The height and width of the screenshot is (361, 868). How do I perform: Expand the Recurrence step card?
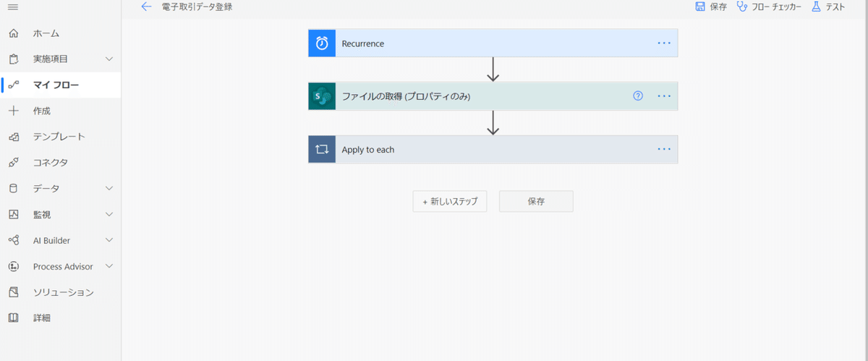(x=493, y=43)
